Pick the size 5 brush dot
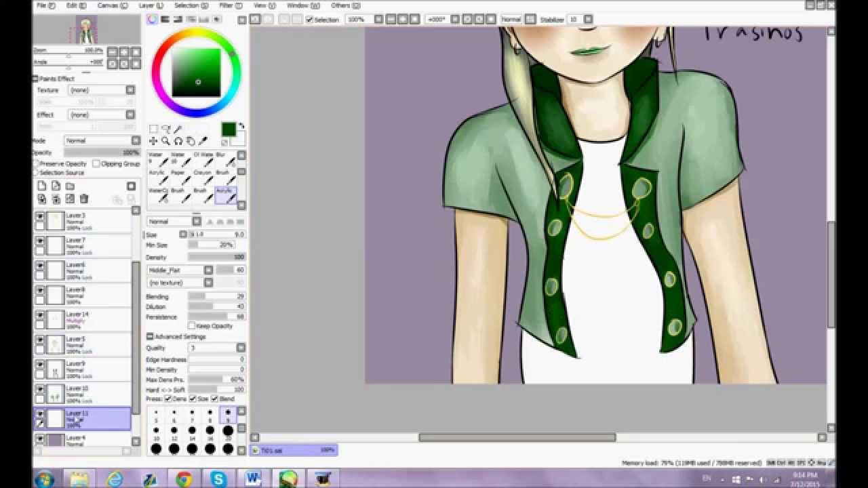 (x=156, y=415)
